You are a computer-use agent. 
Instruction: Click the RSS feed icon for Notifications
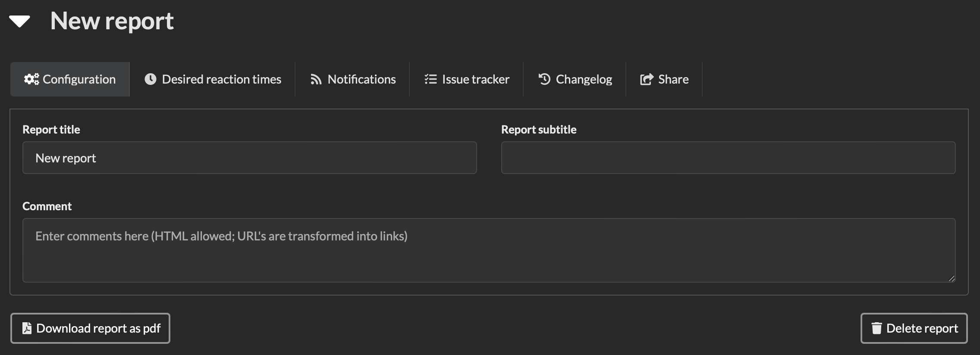[x=316, y=80]
